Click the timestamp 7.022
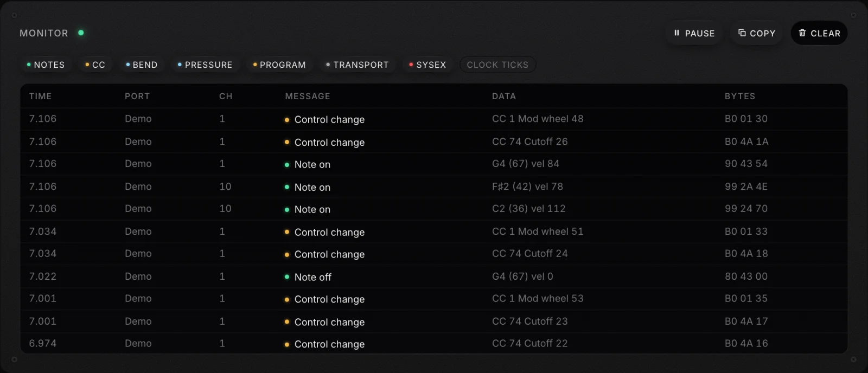This screenshot has width=868, height=373. click(43, 276)
